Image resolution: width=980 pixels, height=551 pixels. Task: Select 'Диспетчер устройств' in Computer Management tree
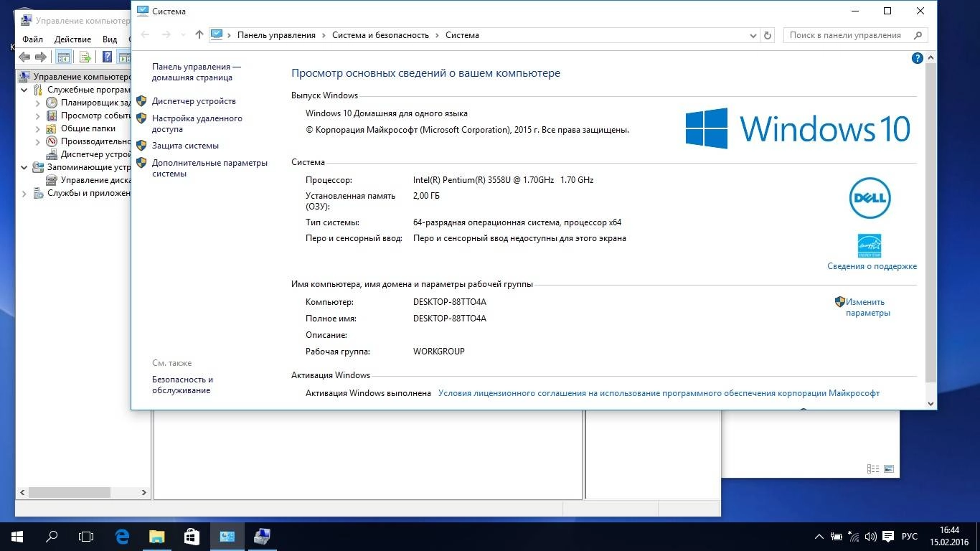(95, 154)
